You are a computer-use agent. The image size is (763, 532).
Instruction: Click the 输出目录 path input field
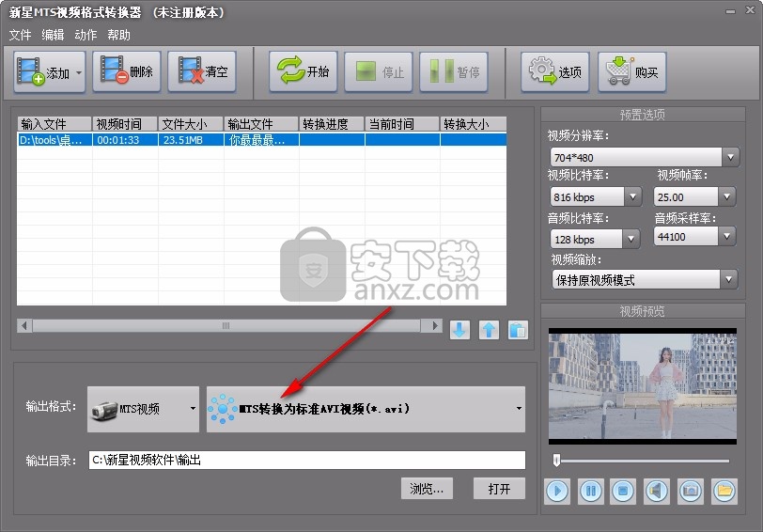306,460
